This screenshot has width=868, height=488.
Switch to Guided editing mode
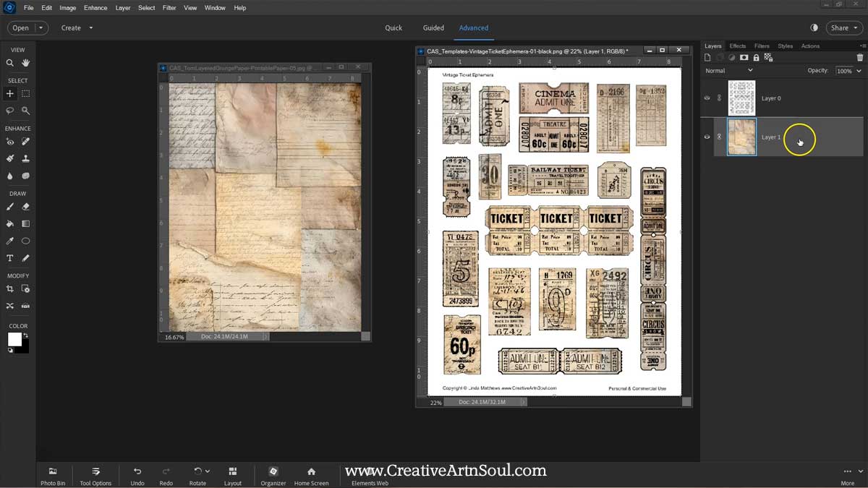coord(433,28)
